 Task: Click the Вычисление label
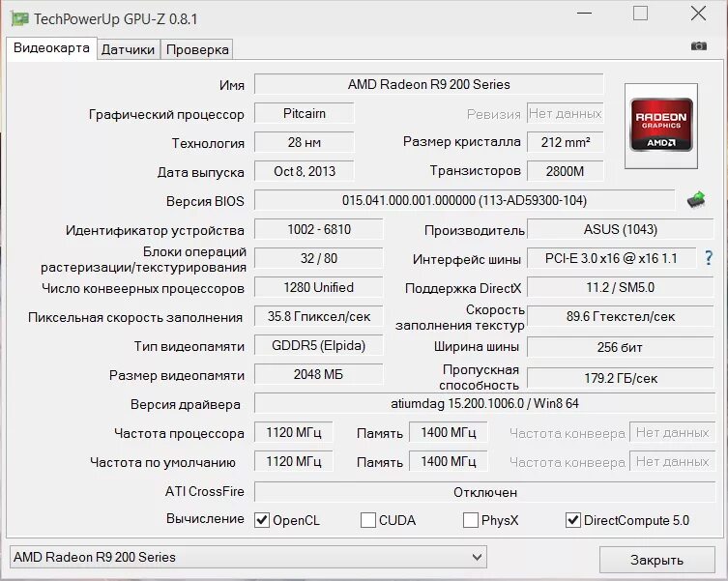pyautogui.click(x=205, y=518)
